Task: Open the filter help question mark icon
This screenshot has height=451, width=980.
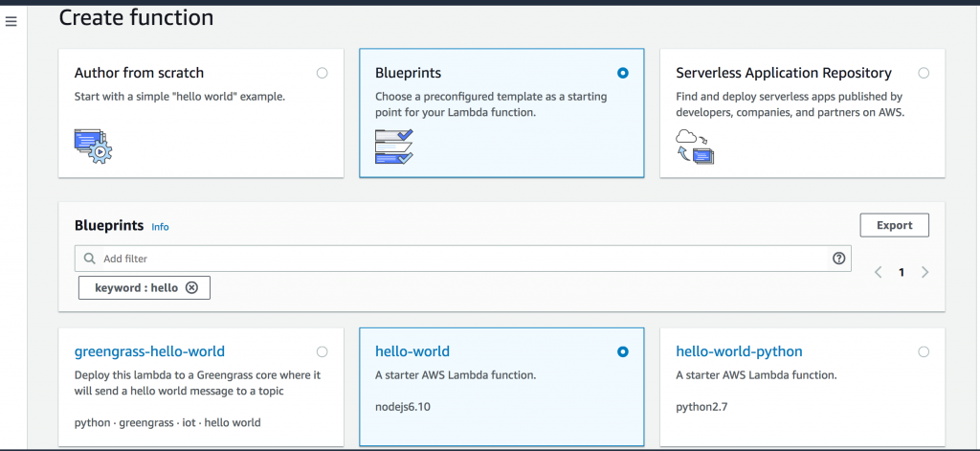Action: click(x=838, y=258)
